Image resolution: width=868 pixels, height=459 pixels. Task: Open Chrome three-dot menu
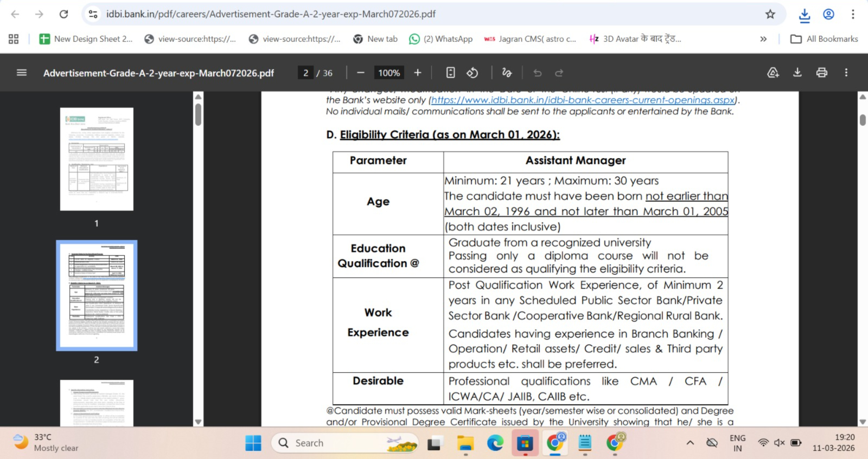[x=853, y=14]
